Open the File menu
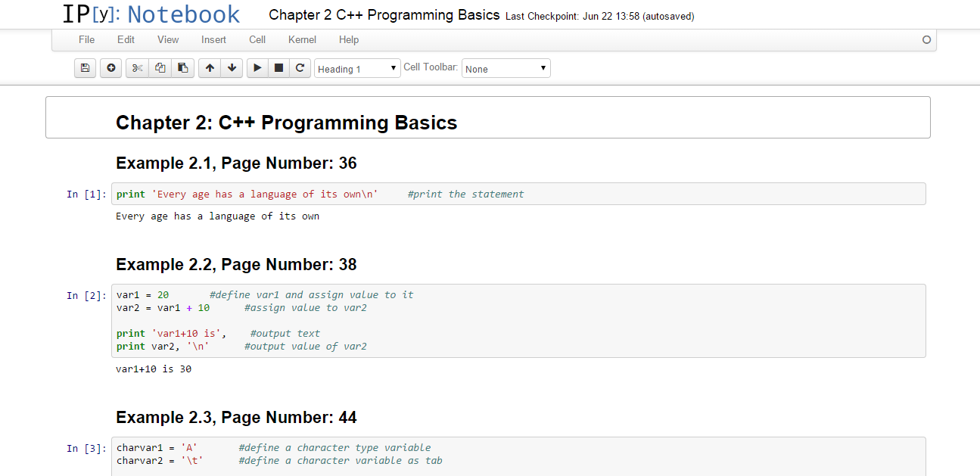This screenshot has height=476, width=980. (x=86, y=39)
